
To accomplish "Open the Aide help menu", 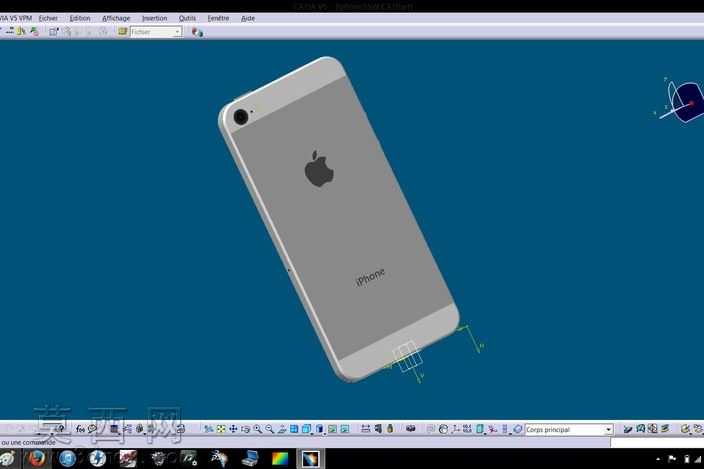I will 248,18.
